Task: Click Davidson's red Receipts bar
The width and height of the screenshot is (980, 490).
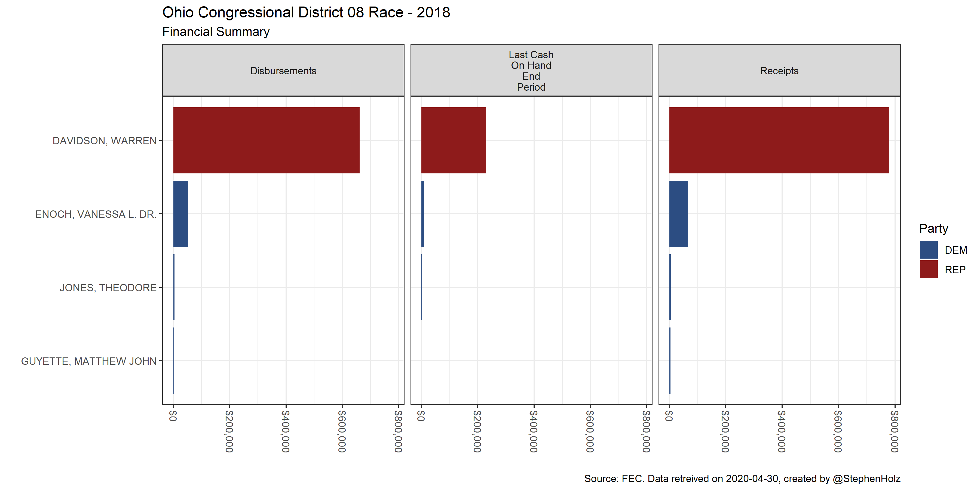Action: [779, 140]
